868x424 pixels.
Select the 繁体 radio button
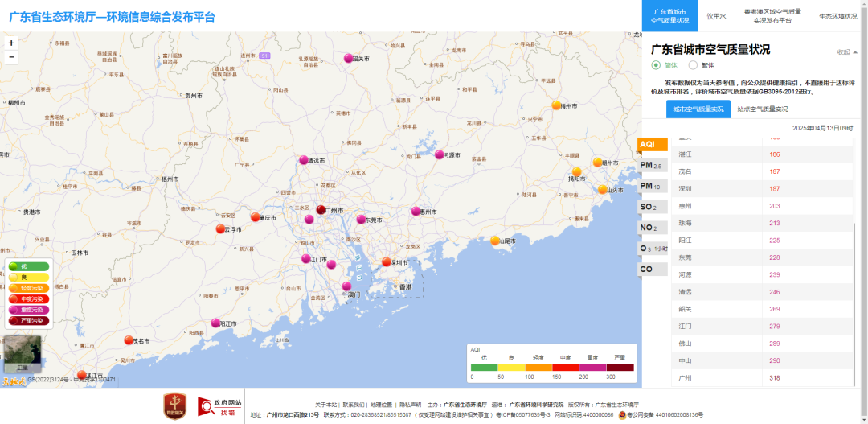click(x=693, y=65)
